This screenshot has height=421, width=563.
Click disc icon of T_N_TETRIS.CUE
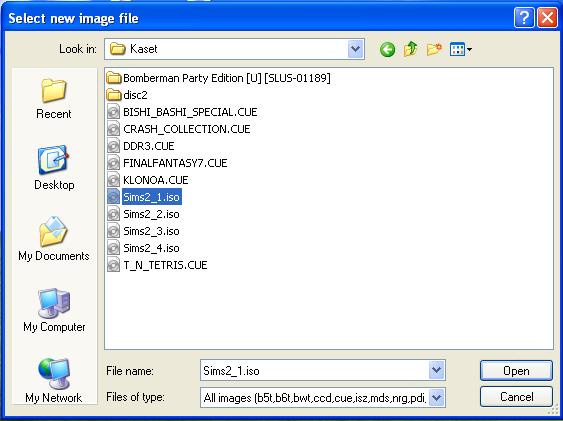point(113,265)
